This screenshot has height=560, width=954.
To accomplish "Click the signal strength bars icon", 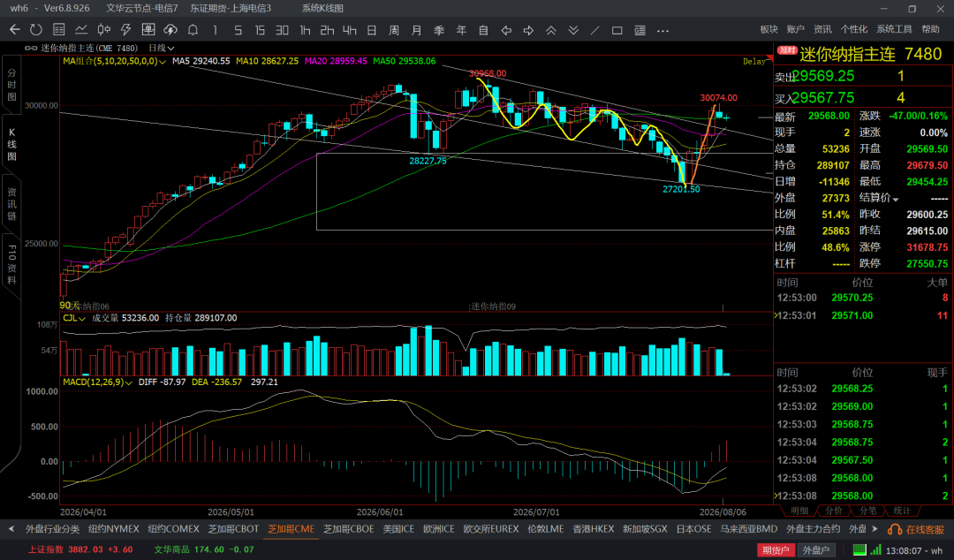I will 875,549.
